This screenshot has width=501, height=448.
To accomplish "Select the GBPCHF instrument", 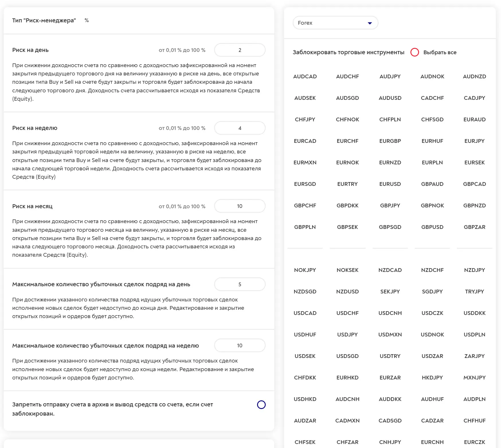I will tap(305, 205).
